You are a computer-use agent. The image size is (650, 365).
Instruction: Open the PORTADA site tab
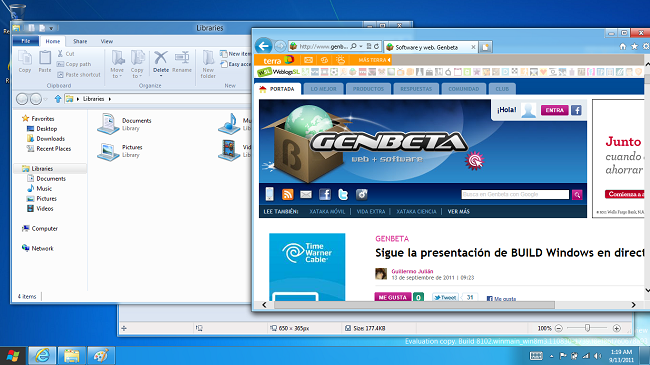coord(277,89)
